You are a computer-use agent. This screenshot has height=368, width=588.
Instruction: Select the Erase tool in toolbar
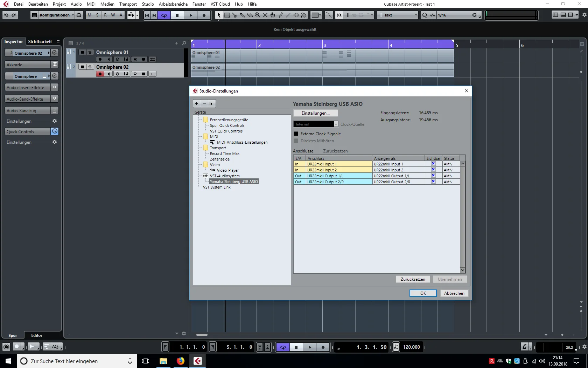(x=250, y=15)
